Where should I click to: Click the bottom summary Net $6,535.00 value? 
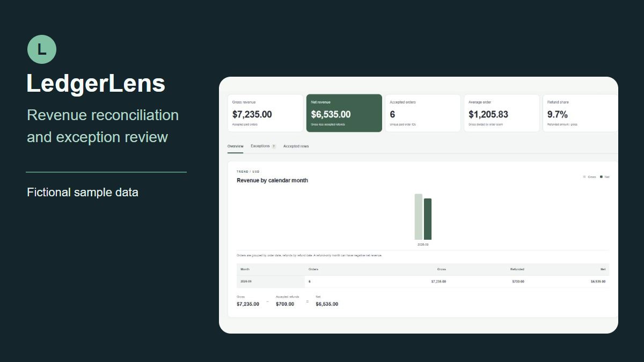point(327,304)
